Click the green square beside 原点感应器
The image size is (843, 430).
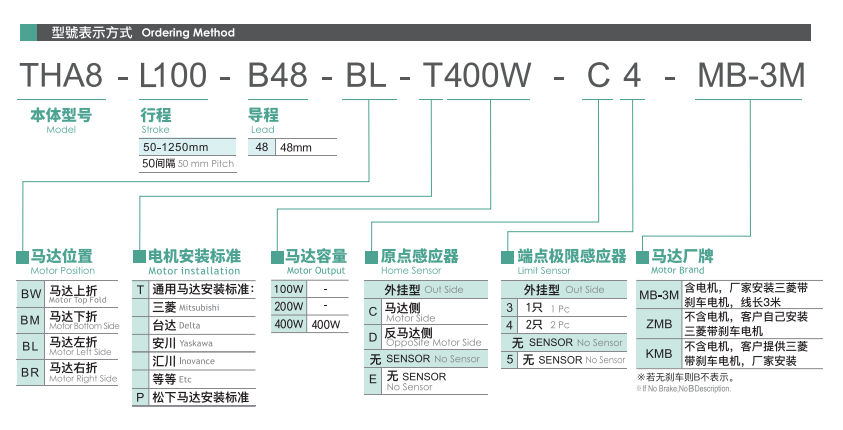pyautogui.click(x=371, y=257)
